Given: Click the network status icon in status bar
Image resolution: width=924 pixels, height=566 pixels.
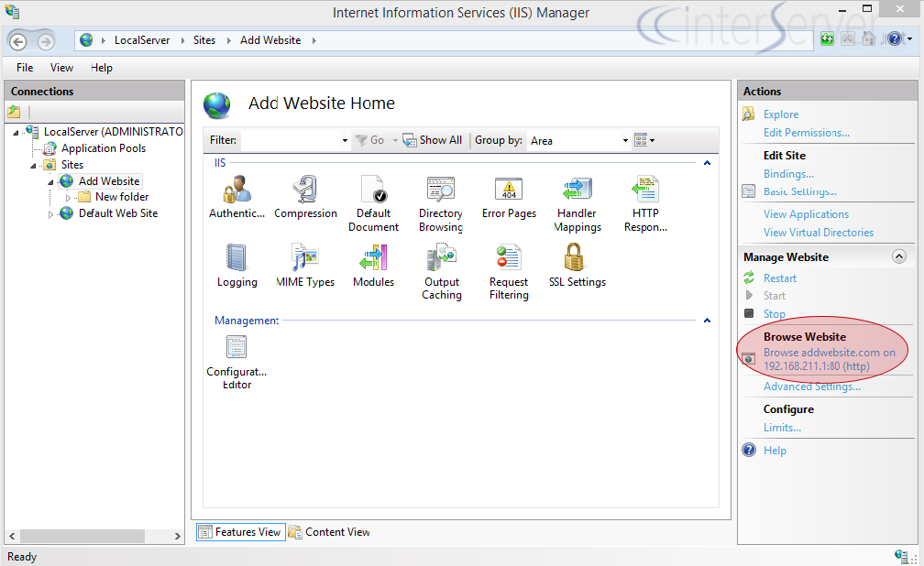Looking at the screenshot, I should point(901,557).
